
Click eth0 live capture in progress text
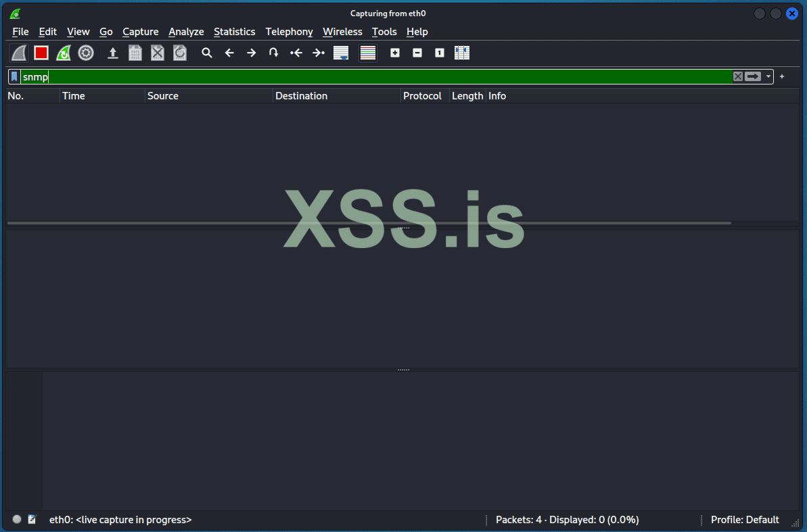click(x=120, y=520)
